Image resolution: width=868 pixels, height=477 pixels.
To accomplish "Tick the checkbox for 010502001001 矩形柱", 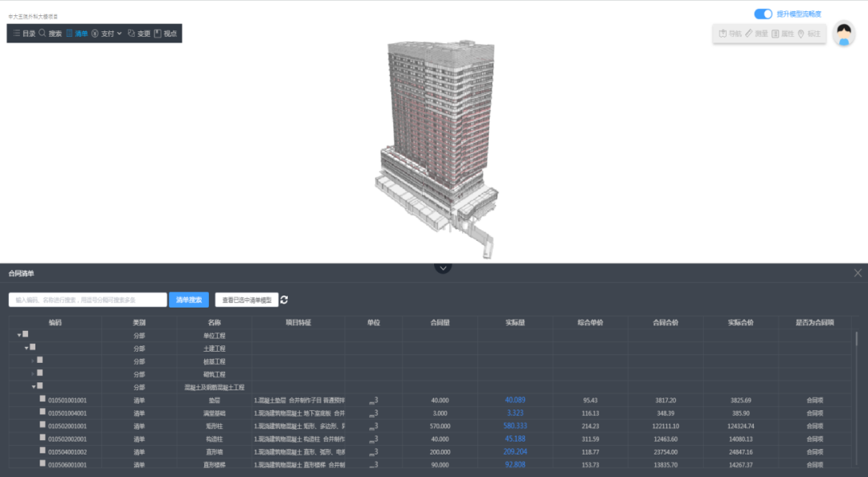I will (x=43, y=425).
